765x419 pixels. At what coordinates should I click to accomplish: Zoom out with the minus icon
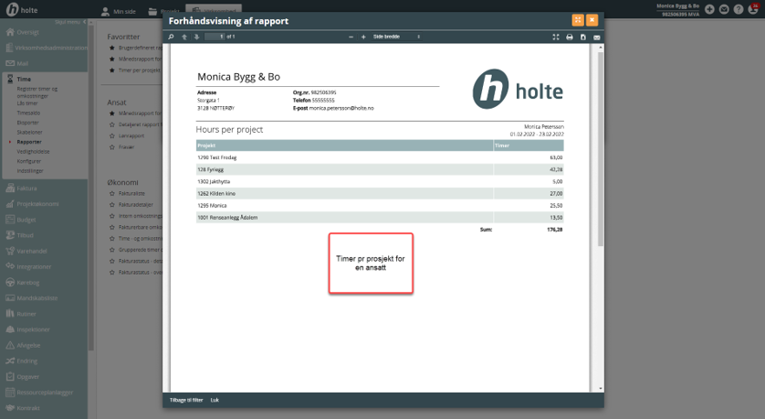point(351,36)
